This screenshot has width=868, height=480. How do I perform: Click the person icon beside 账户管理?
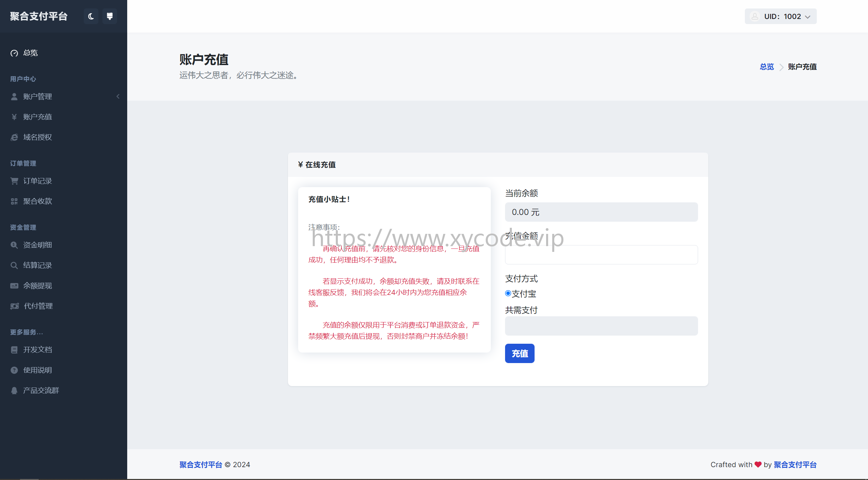tap(14, 97)
